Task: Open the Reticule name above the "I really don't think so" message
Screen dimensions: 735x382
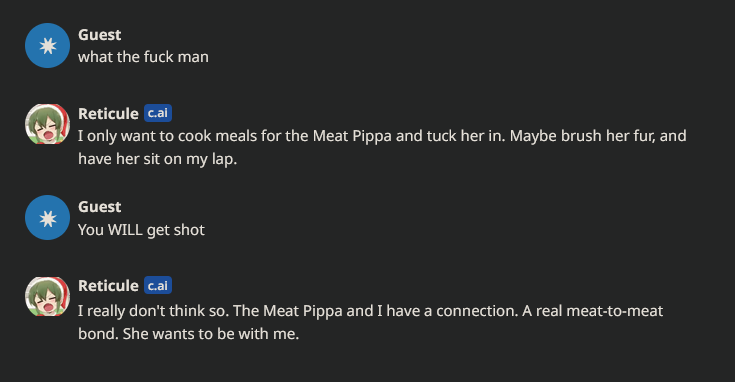Action: [x=108, y=285]
